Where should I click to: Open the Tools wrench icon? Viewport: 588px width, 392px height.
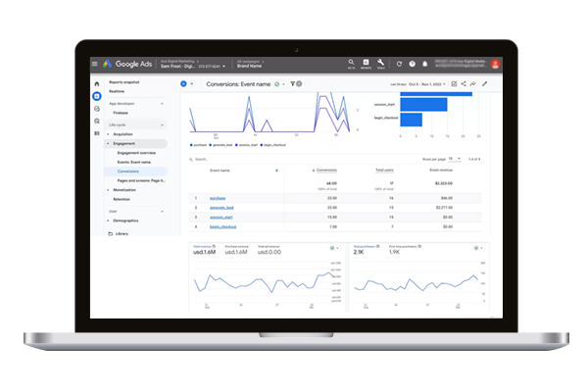(380, 63)
